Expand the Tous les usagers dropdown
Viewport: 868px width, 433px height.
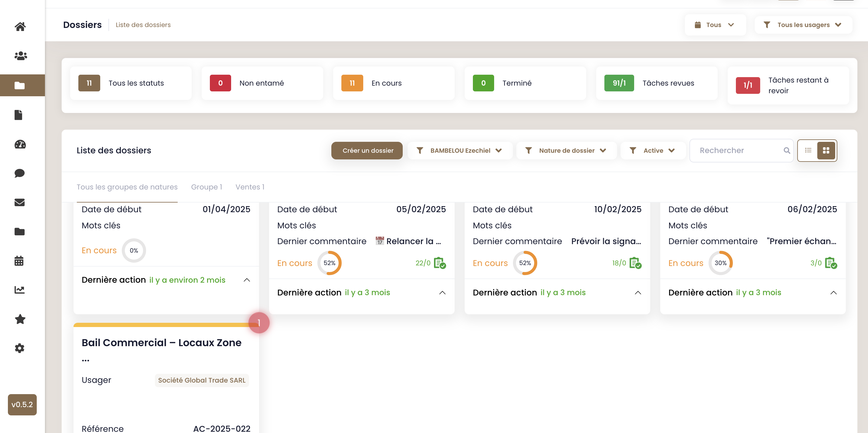coord(803,25)
